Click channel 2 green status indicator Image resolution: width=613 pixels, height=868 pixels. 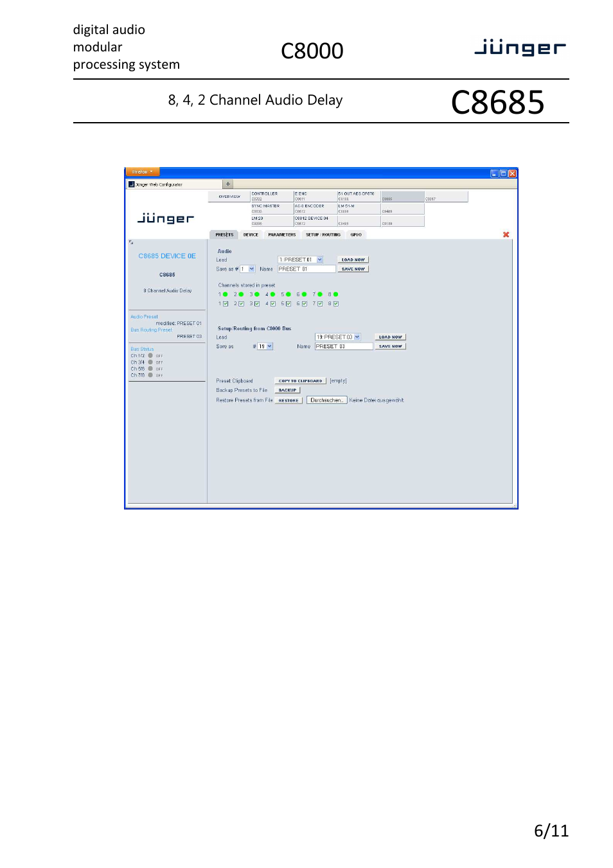[x=241, y=294]
